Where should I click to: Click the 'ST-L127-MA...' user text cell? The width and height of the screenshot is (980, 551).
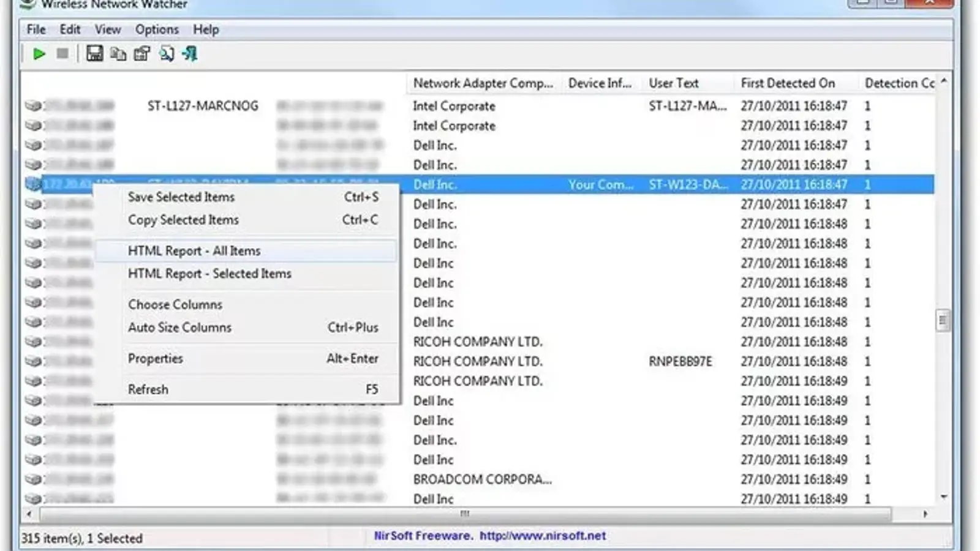pyautogui.click(x=688, y=106)
